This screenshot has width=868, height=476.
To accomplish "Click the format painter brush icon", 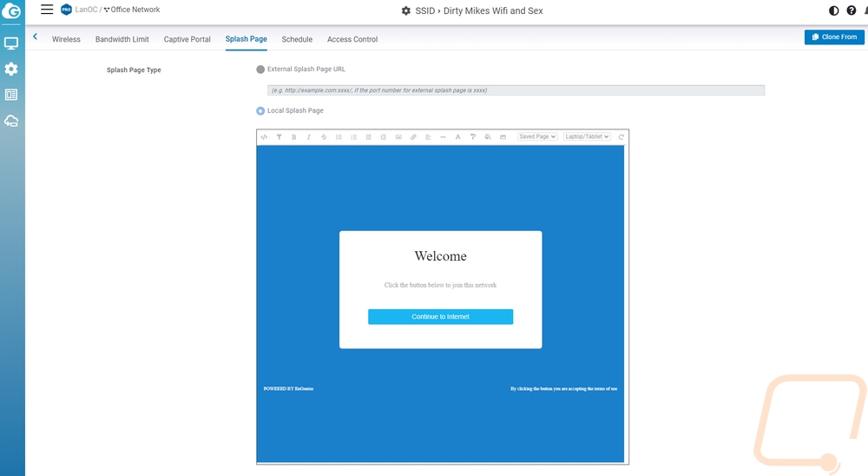I will pyautogui.click(x=473, y=137).
